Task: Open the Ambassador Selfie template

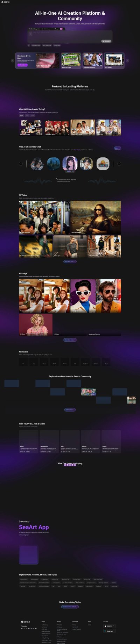Action: tap(57, 128)
